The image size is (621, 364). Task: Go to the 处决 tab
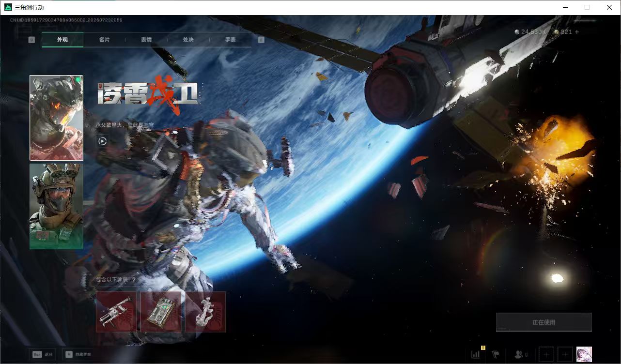(188, 40)
